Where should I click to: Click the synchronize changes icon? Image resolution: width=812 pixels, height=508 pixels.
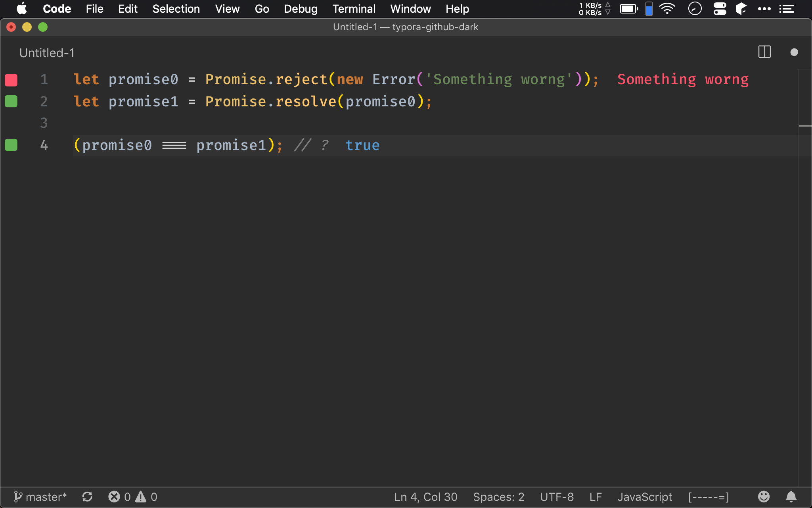[x=87, y=497]
